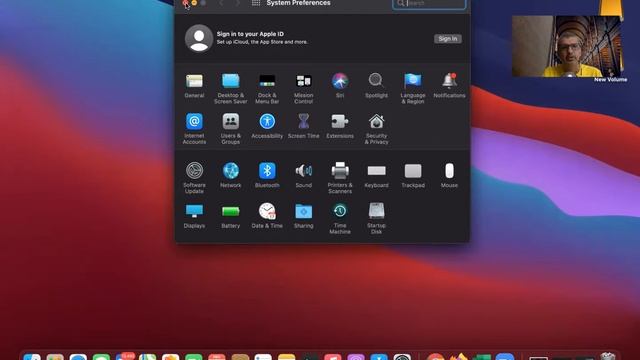The width and height of the screenshot is (640, 360).
Task: Show all preferences grid button
Action: 256,3
